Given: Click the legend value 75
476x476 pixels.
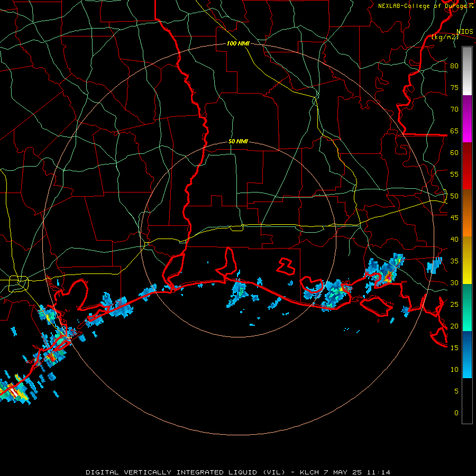Looking at the screenshot, I should 454,87.
